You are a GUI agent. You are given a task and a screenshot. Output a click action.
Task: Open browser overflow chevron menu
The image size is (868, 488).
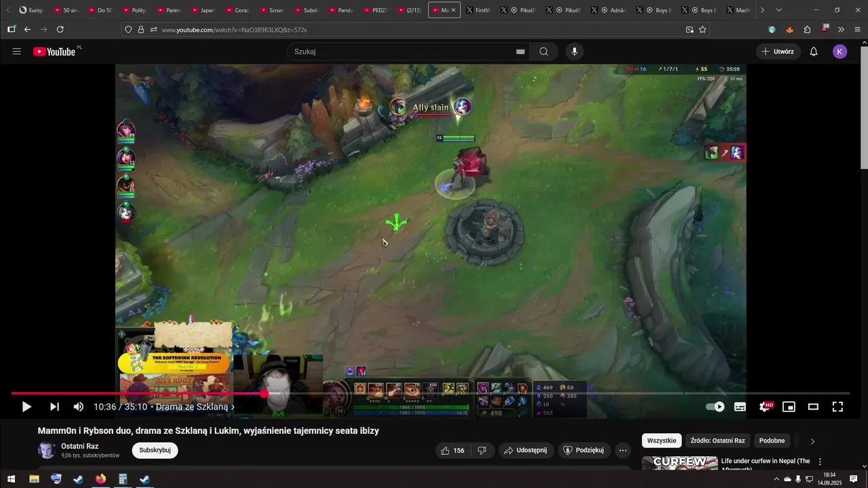[841, 30]
